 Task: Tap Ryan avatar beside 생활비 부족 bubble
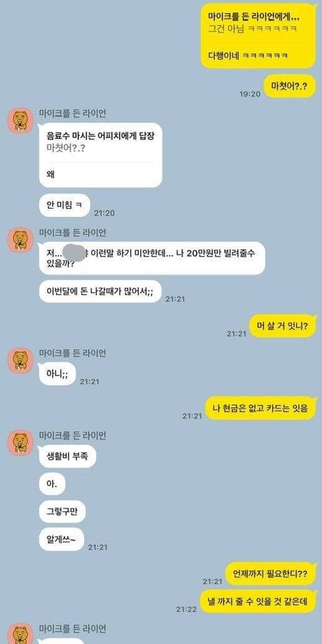click(x=20, y=443)
